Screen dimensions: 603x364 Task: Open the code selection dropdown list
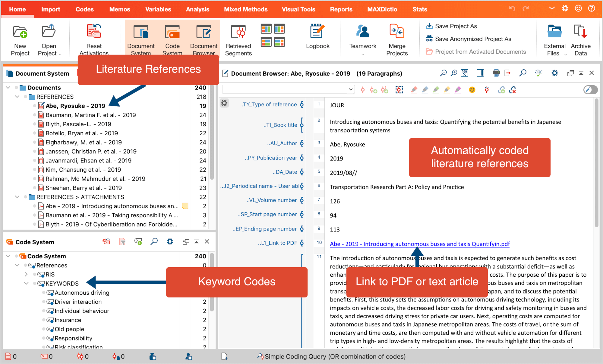tap(351, 89)
